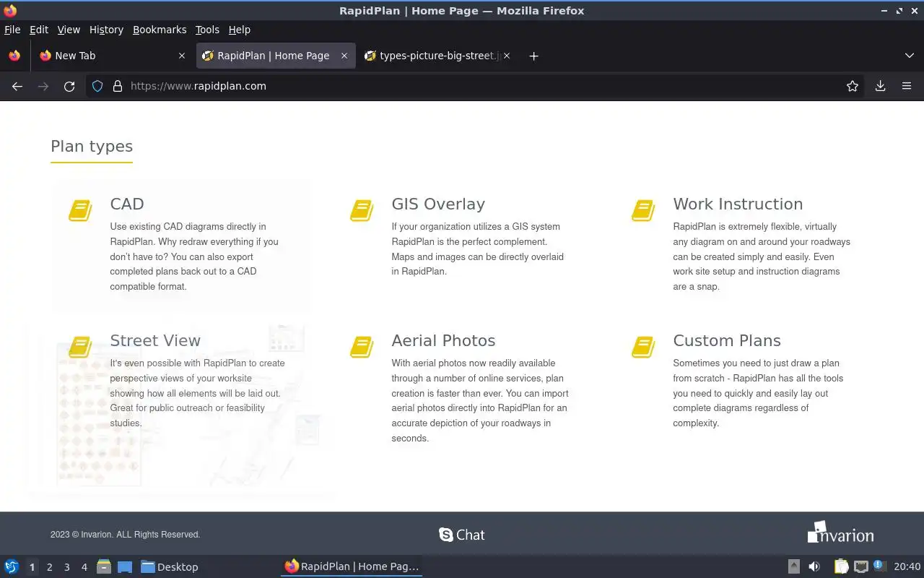The width and height of the screenshot is (924, 578).
Task: Click the GIS Overlay heading
Action: click(438, 204)
